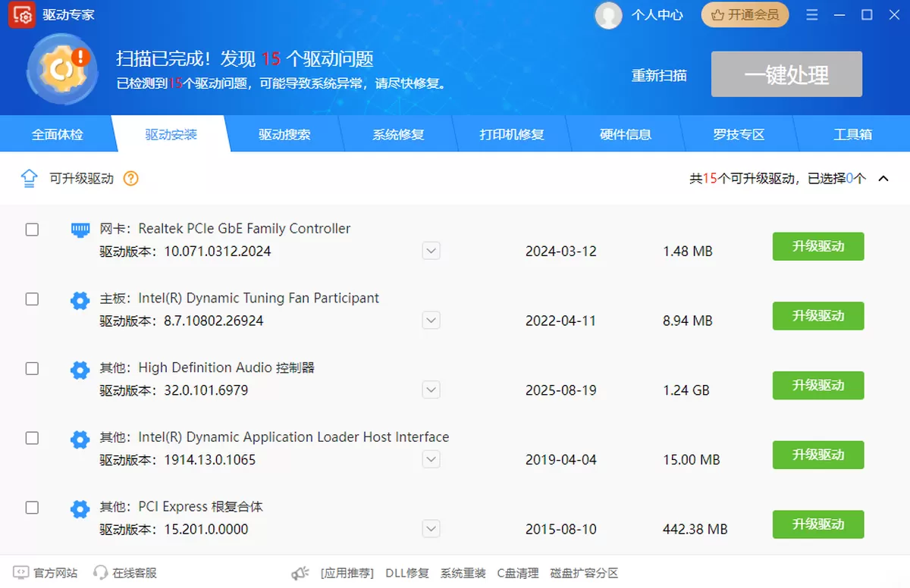The width and height of the screenshot is (910, 588).
Task: Click the 可升级驱动 section label
Action: [x=81, y=179]
